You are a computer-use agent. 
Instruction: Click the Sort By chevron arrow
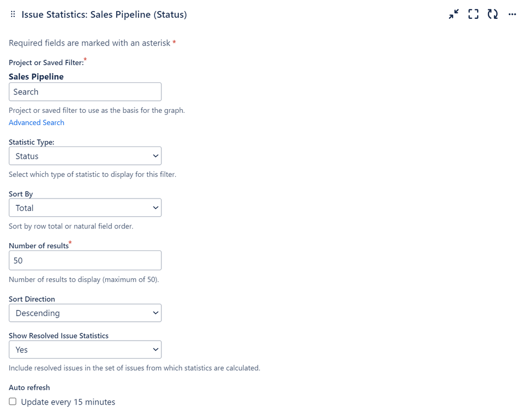point(156,208)
